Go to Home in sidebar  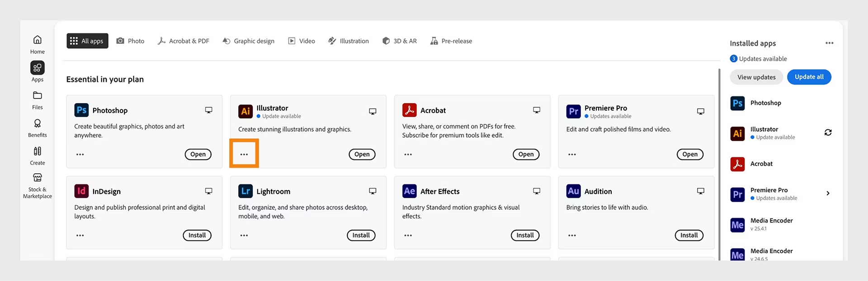pyautogui.click(x=38, y=44)
